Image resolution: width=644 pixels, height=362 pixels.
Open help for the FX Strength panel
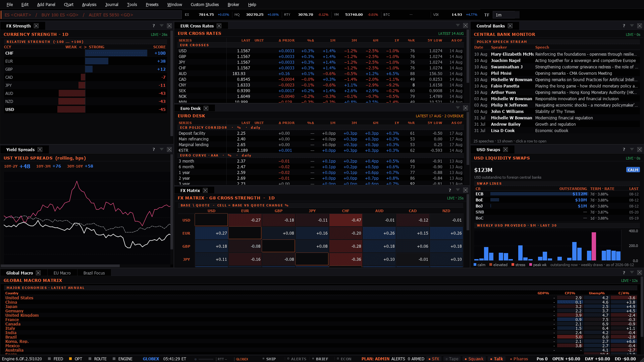click(x=154, y=26)
